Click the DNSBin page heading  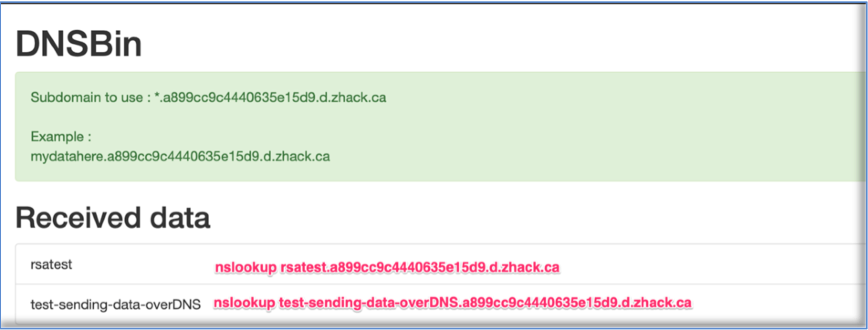pos(78,44)
